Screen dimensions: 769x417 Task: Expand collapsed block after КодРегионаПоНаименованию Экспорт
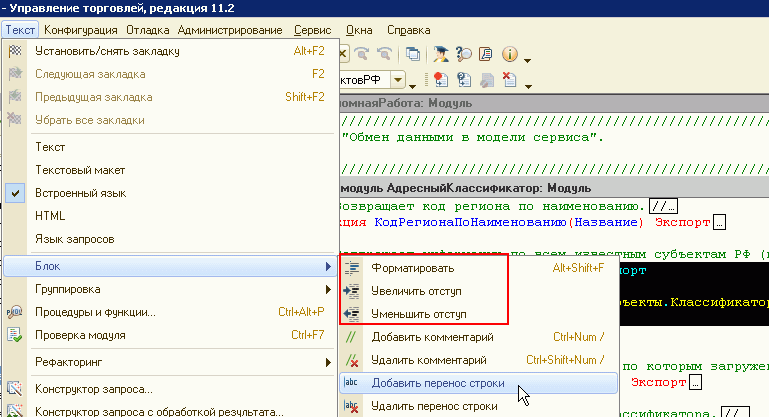[x=719, y=222]
